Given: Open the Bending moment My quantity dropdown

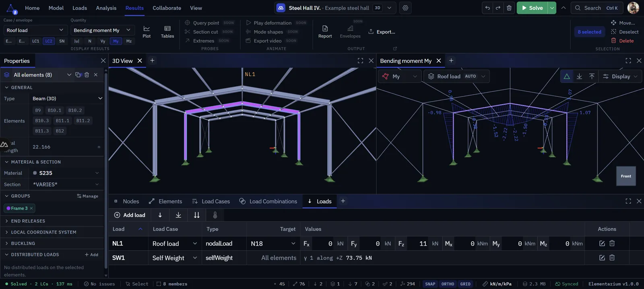Looking at the screenshot, I should (x=102, y=30).
